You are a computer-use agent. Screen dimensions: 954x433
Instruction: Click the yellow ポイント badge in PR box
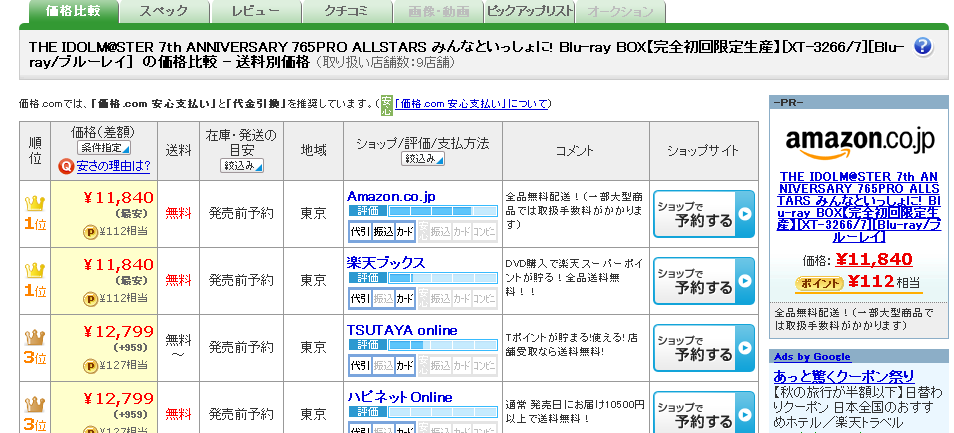(x=819, y=283)
